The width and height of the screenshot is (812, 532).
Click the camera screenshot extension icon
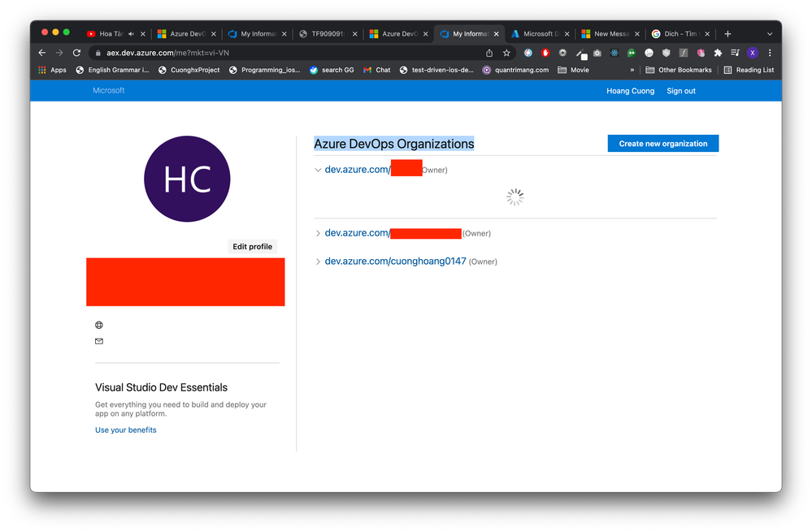(x=597, y=53)
